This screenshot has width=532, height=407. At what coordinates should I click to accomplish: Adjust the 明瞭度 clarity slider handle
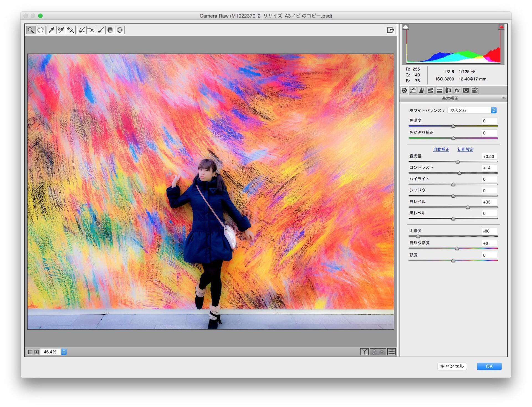pyautogui.click(x=418, y=236)
